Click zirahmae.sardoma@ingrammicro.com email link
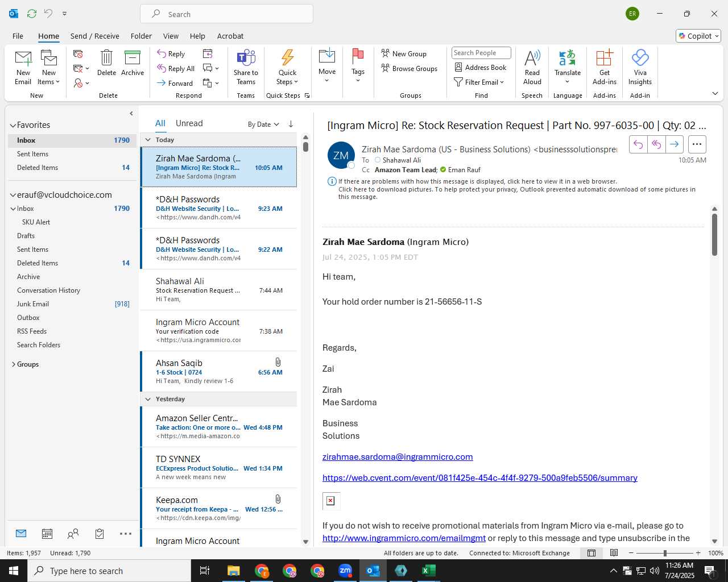Image resolution: width=728 pixels, height=582 pixels. point(398,457)
